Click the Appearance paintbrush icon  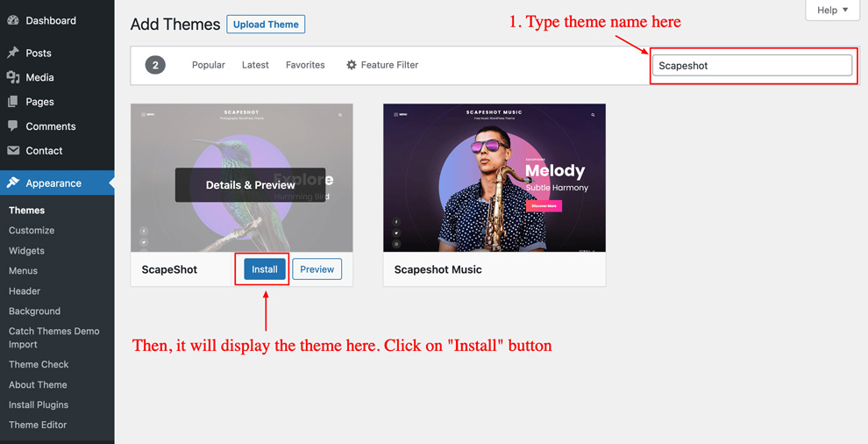(x=13, y=183)
